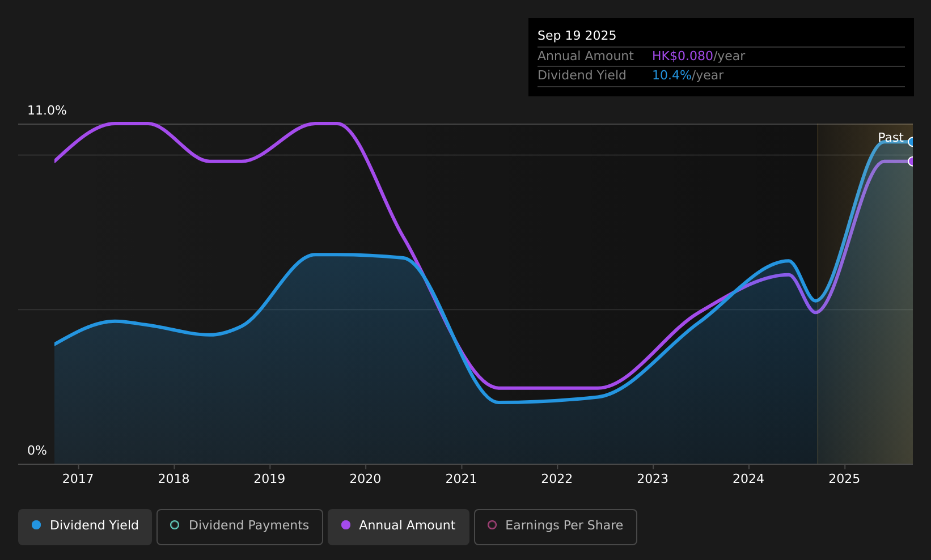
Task: Click the 10.4% dividend yield value
Action: pyautogui.click(x=671, y=75)
